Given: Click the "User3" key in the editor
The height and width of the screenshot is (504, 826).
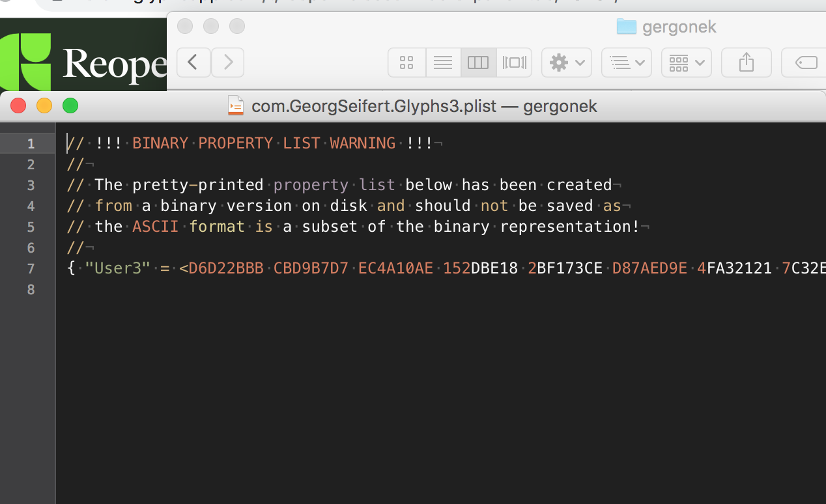Looking at the screenshot, I should (x=118, y=268).
